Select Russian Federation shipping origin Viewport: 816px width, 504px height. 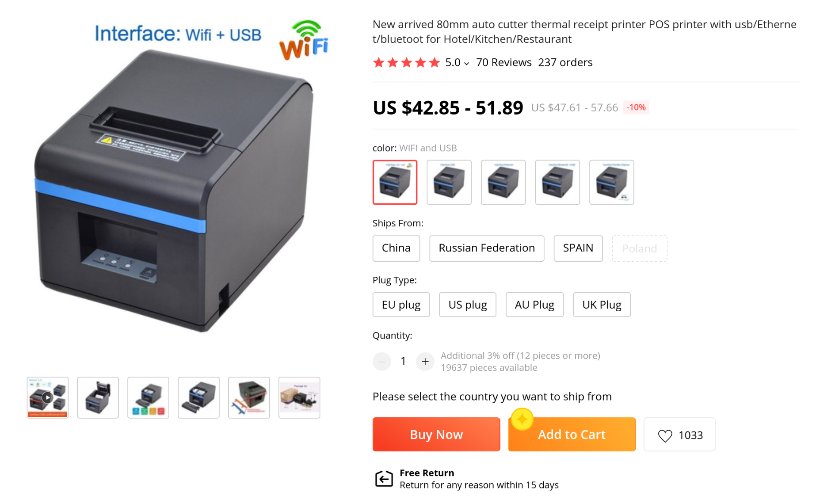487,248
